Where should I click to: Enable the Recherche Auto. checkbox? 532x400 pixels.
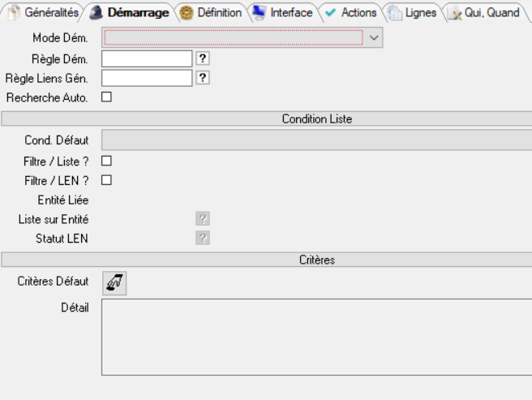(106, 97)
